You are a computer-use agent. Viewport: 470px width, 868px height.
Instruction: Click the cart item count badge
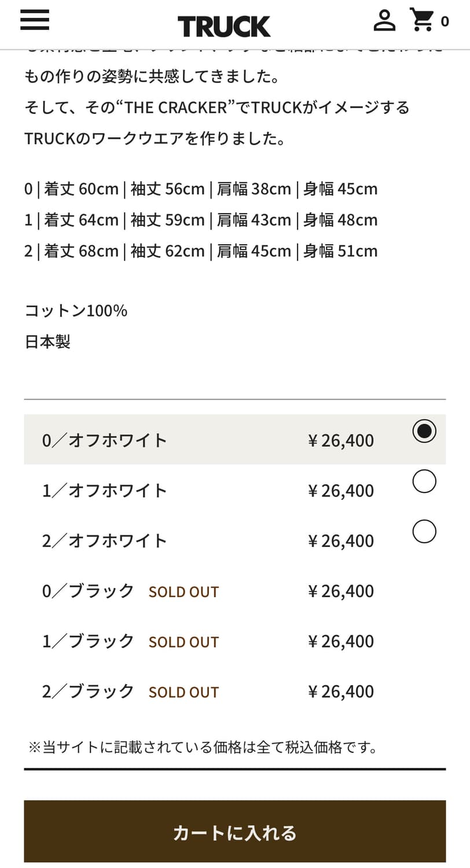click(445, 22)
